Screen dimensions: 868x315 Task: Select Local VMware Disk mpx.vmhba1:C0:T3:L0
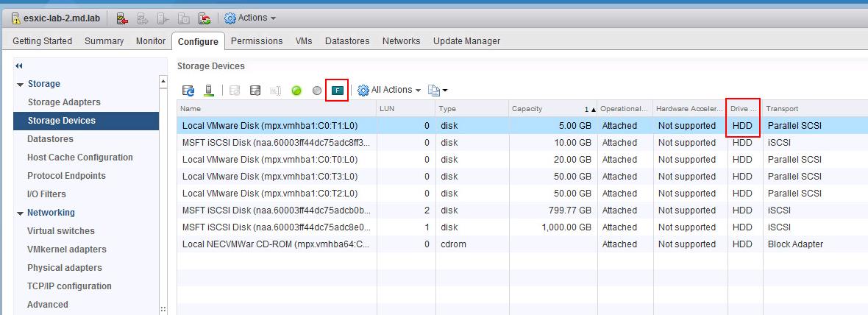click(522, 177)
